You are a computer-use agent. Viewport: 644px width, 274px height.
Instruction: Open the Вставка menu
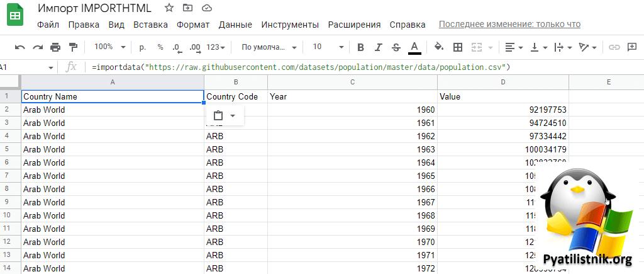[150, 25]
